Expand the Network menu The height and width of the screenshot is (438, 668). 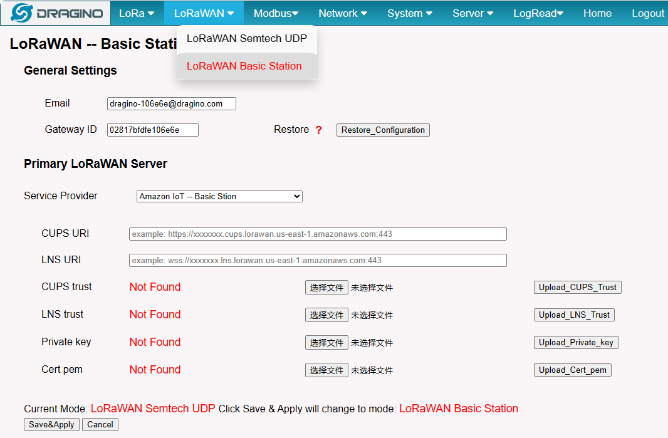click(343, 13)
